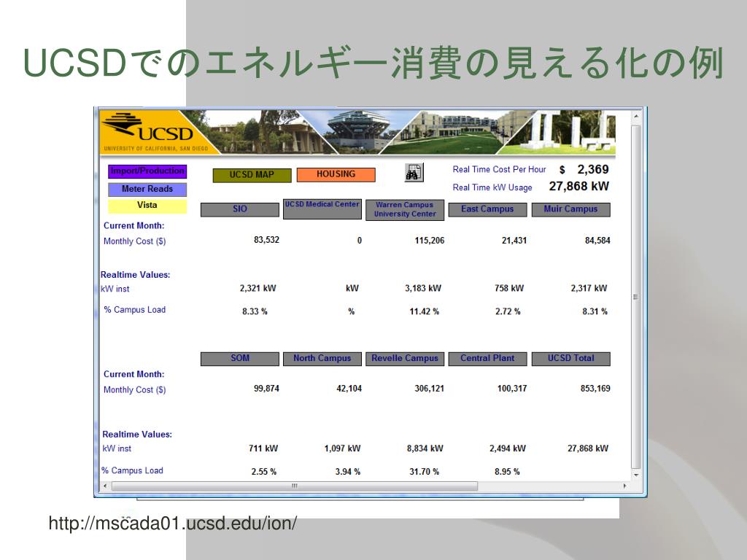Select the Vista button
This screenshot has height=560, width=747.
point(147,206)
